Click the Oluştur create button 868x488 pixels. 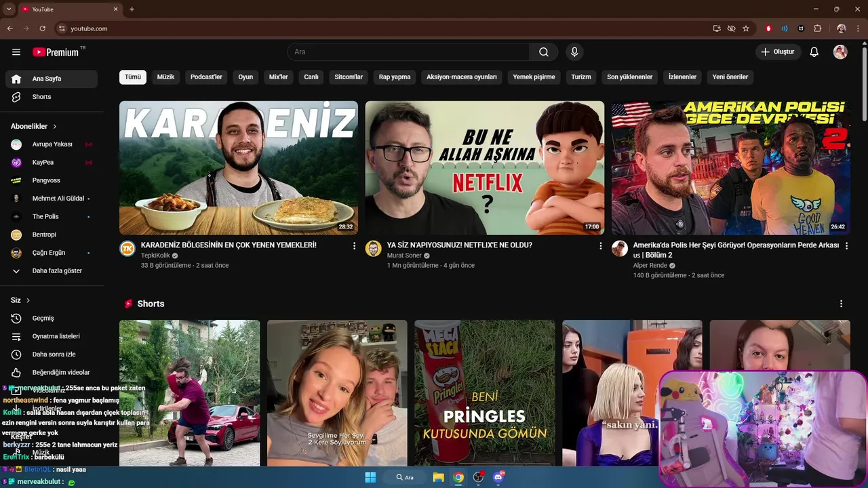pyautogui.click(x=778, y=52)
